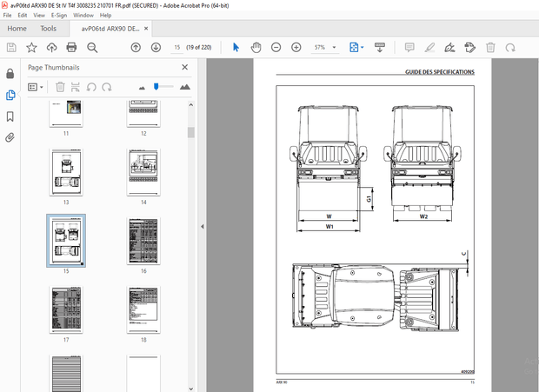This screenshot has width=539, height=392.
Task: Select page 16 thumbnail
Action: (x=143, y=241)
